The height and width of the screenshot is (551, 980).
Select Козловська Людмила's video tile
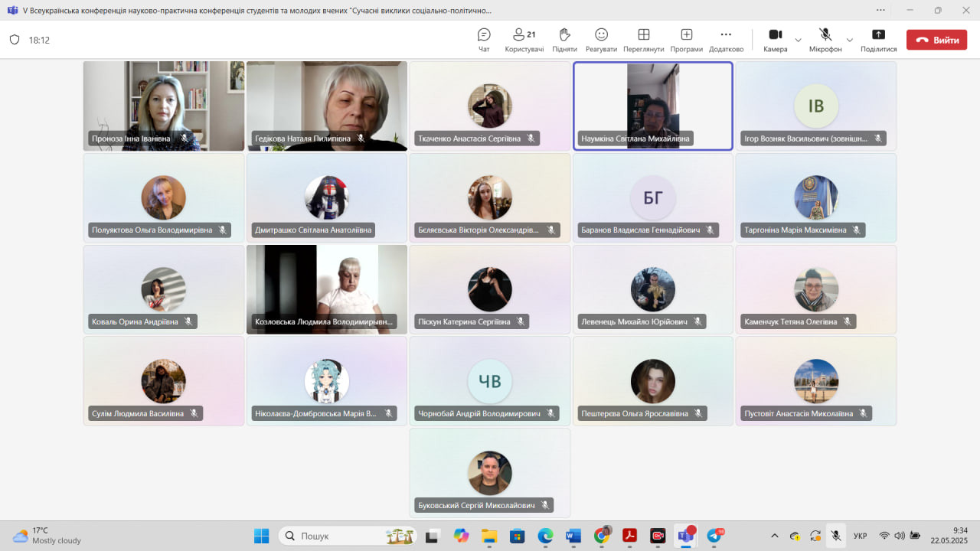327,289
